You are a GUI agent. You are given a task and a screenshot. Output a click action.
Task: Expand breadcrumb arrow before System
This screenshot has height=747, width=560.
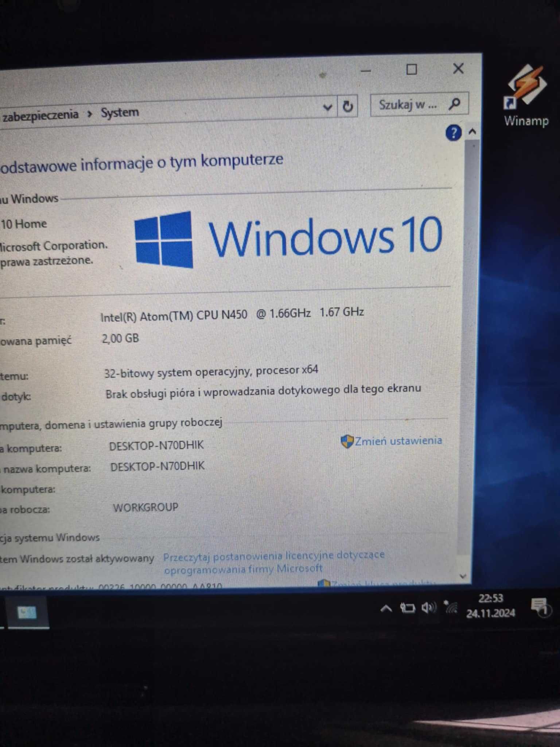point(90,114)
